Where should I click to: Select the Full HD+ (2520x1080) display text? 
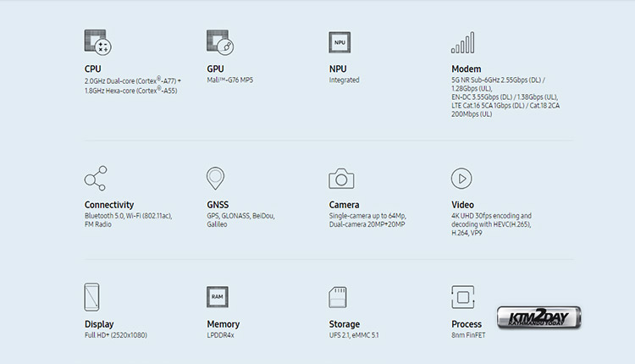[116, 335]
